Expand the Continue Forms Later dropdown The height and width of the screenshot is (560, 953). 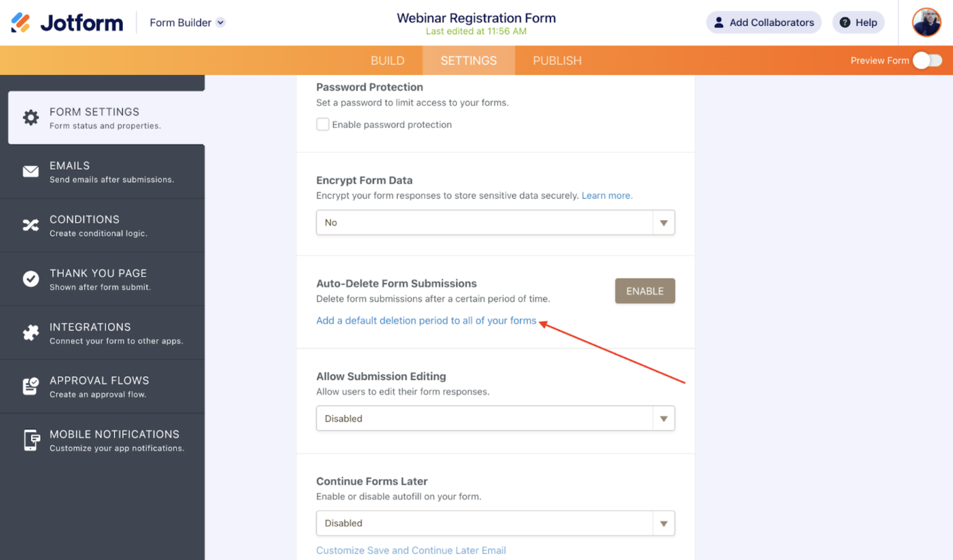pos(495,523)
